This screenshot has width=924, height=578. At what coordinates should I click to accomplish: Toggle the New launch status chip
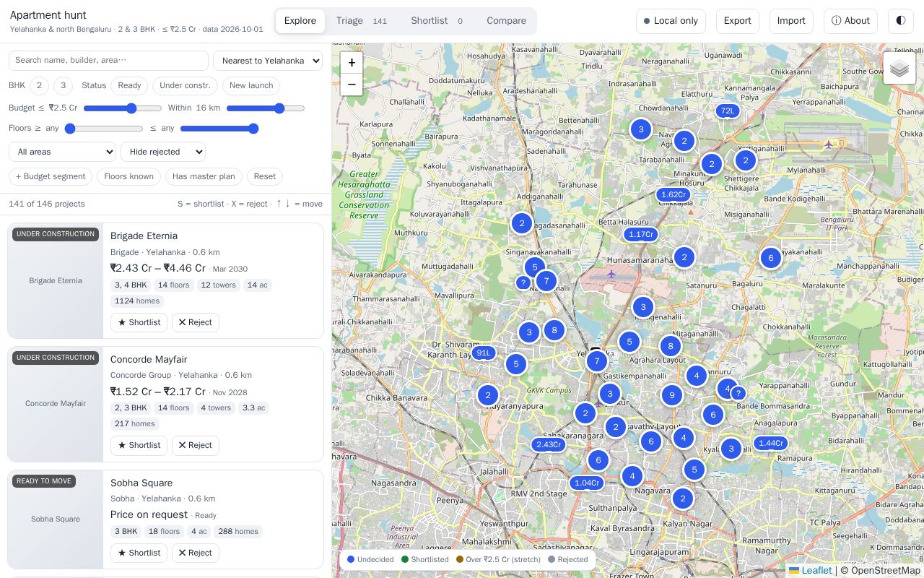point(251,85)
